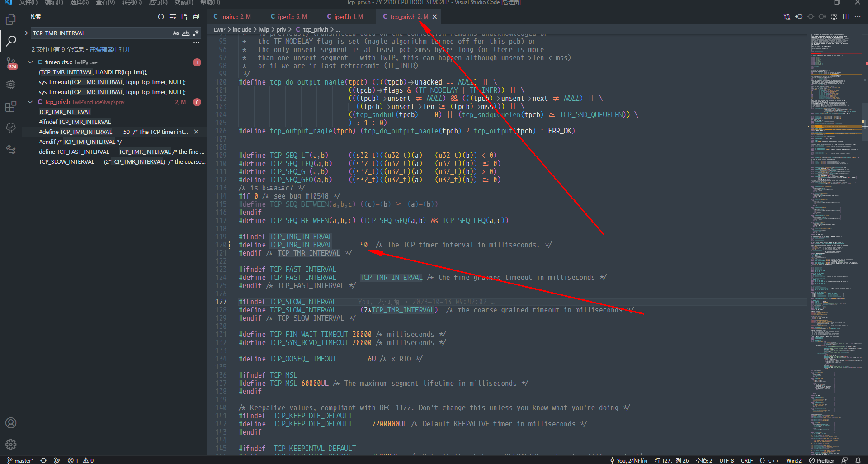Refresh the search results
868x464 pixels.
click(161, 17)
